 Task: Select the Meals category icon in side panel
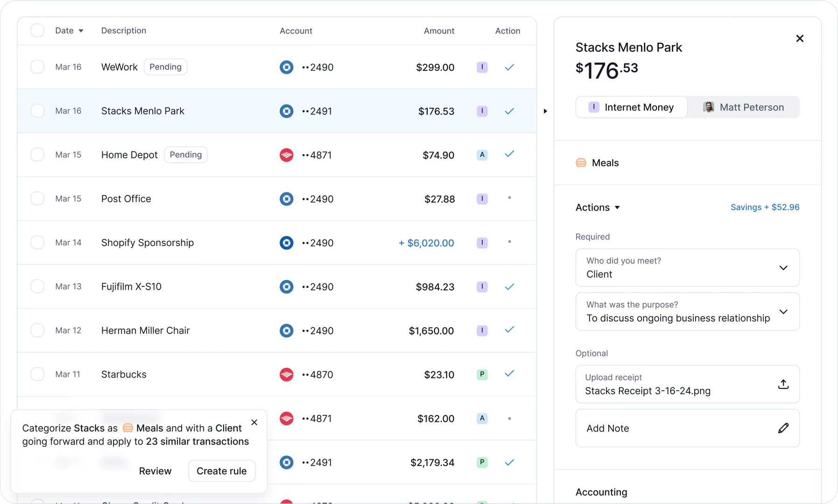pos(580,162)
